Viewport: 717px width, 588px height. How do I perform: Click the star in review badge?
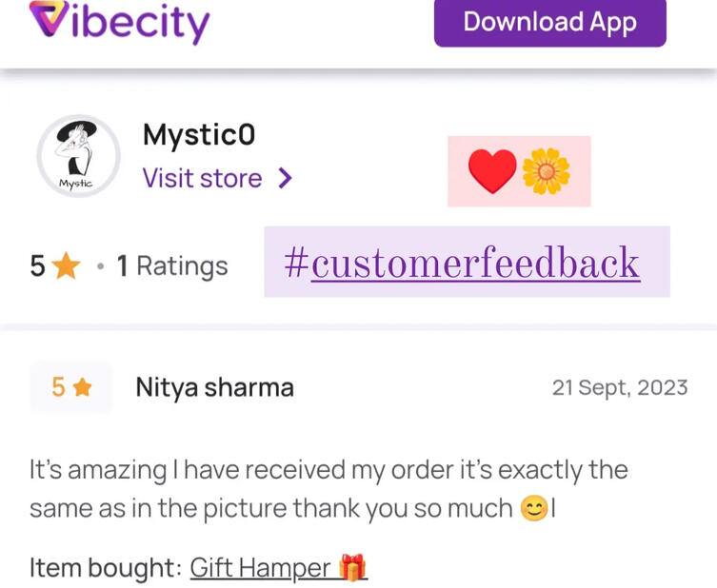[x=82, y=387]
